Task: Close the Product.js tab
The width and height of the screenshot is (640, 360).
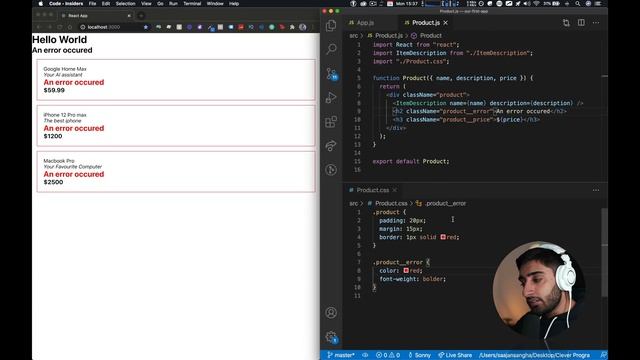Action: tap(446, 23)
